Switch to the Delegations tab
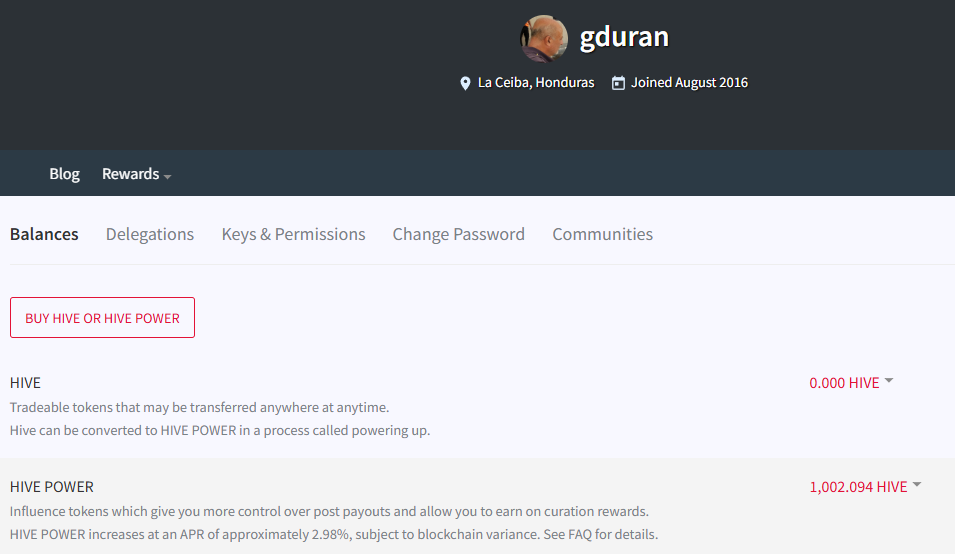 pyautogui.click(x=150, y=234)
